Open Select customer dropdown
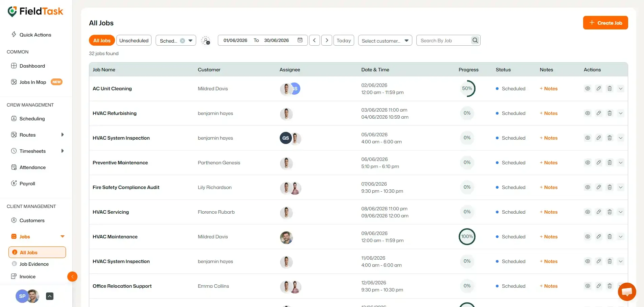This screenshot has height=307, width=644. pos(385,40)
